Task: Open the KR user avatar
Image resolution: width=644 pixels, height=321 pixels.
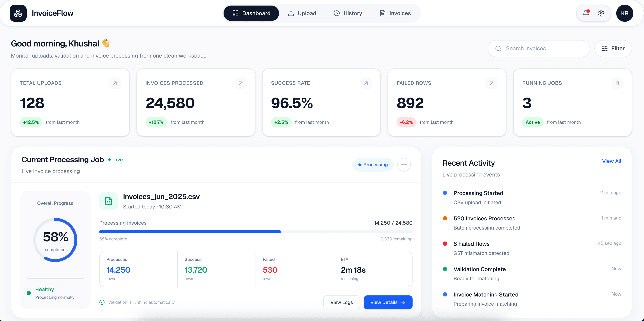Action: (x=625, y=13)
